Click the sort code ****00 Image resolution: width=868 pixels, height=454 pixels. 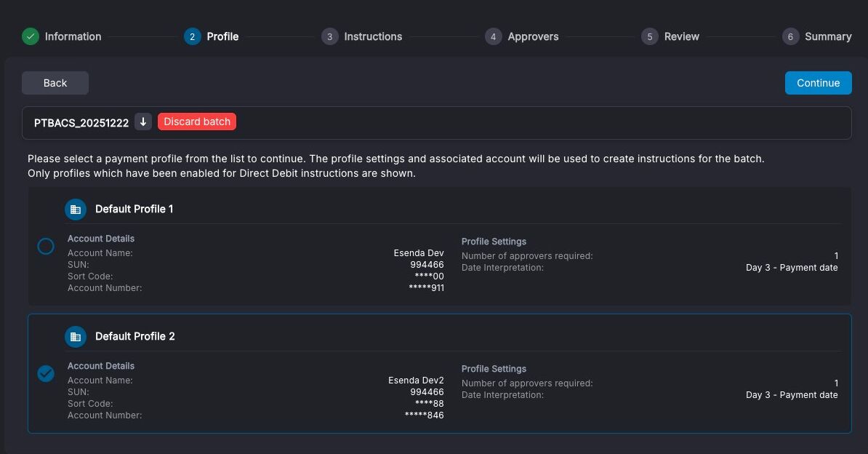coord(429,276)
